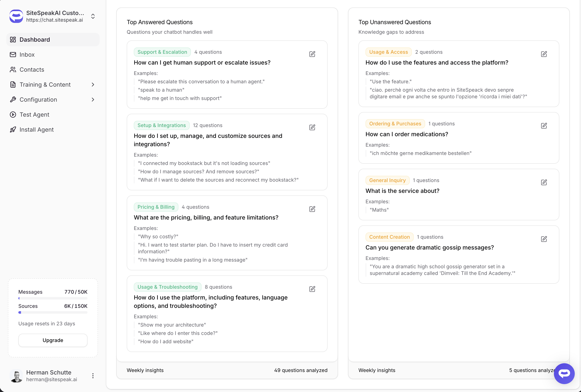
Task: Click edit icon on Pricing & Billing card
Action: click(312, 209)
